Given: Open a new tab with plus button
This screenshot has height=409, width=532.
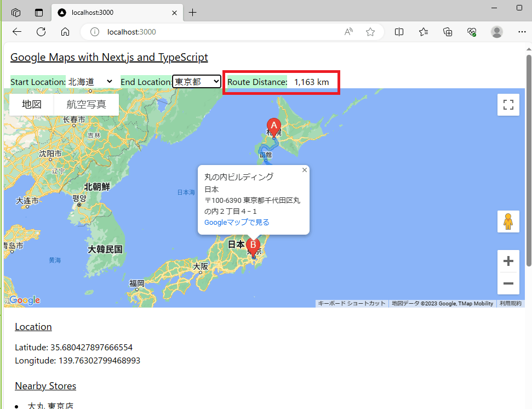Looking at the screenshot, I should (x=192, y=13).
